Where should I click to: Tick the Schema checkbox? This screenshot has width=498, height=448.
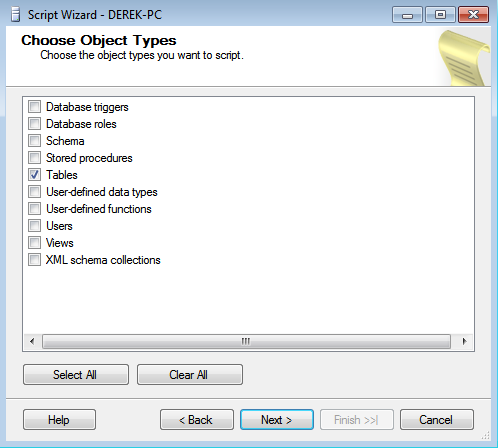tap(34, 141)
